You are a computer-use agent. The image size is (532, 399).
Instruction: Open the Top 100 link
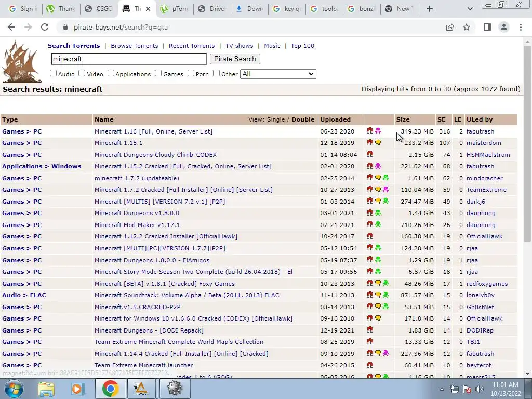click(x=303, y=46)
